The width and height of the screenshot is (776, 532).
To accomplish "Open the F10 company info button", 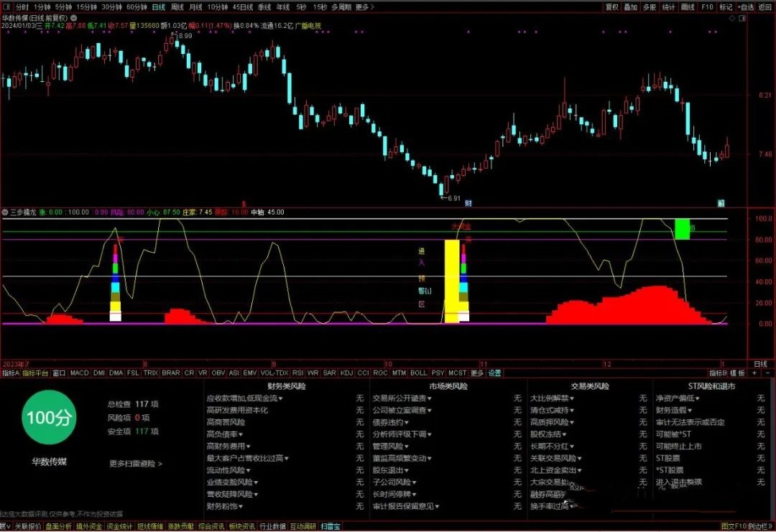I will tap(707, 6).
